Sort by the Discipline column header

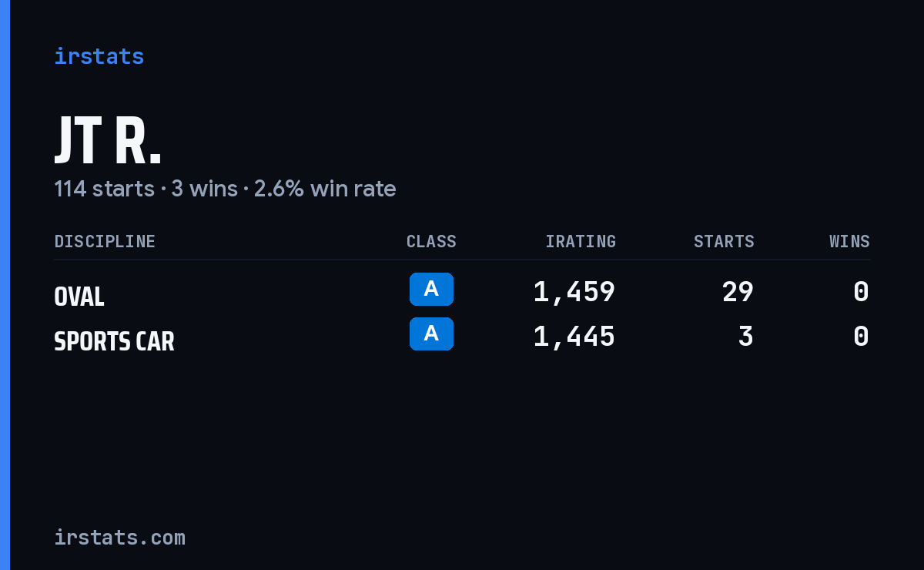coord(105,241)
